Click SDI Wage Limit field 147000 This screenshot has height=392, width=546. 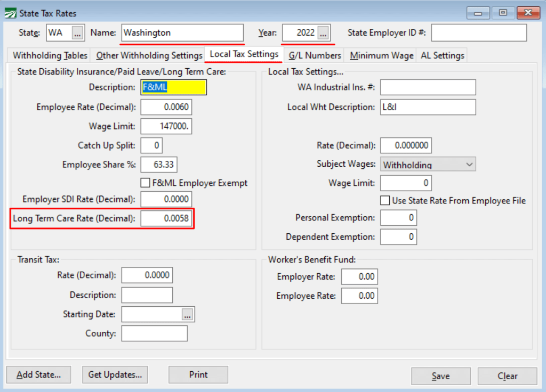[x=166, y=126]
